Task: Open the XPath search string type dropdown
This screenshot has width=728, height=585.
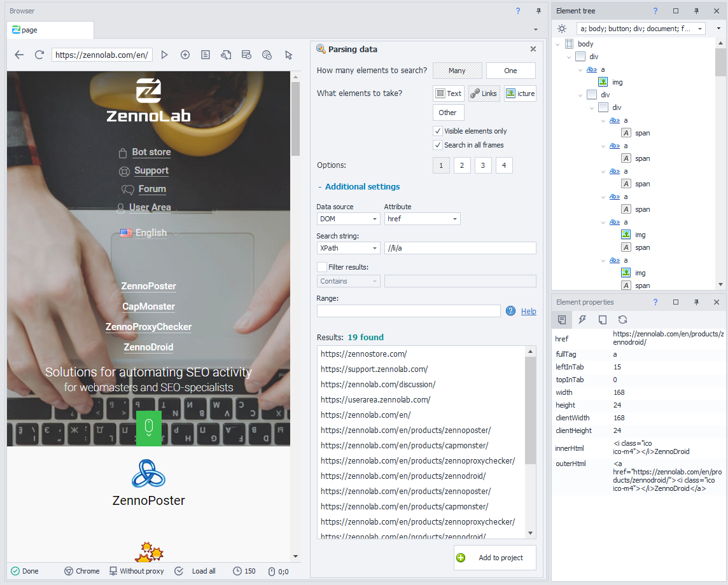Action: 348,248
